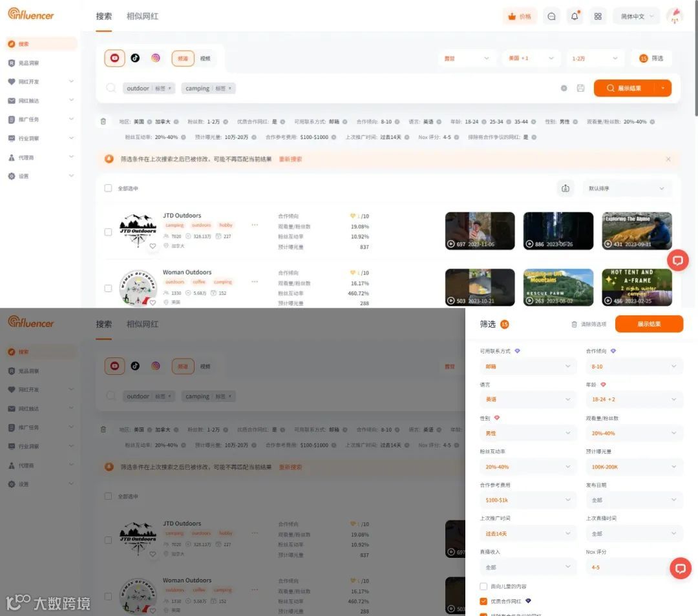Clear the search box with the grey X icon

pyautogui.click(x=564, y=88)
